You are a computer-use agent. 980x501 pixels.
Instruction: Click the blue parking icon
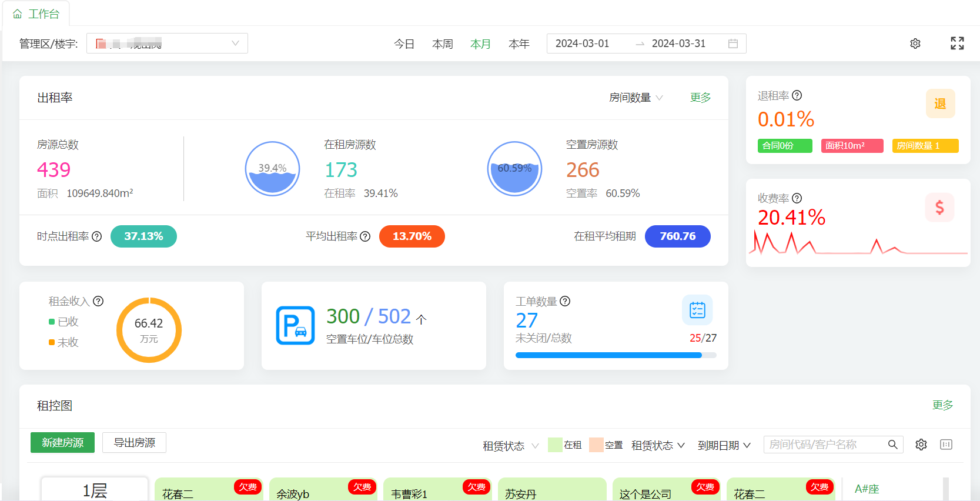[x=295, y=325]
